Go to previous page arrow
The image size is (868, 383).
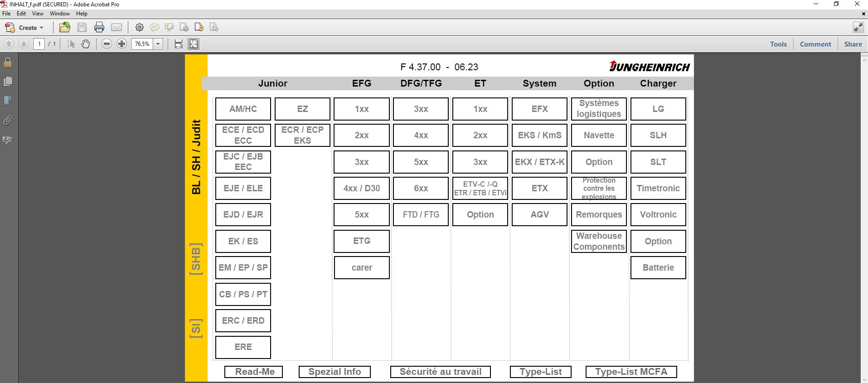[x=9, y=44]
